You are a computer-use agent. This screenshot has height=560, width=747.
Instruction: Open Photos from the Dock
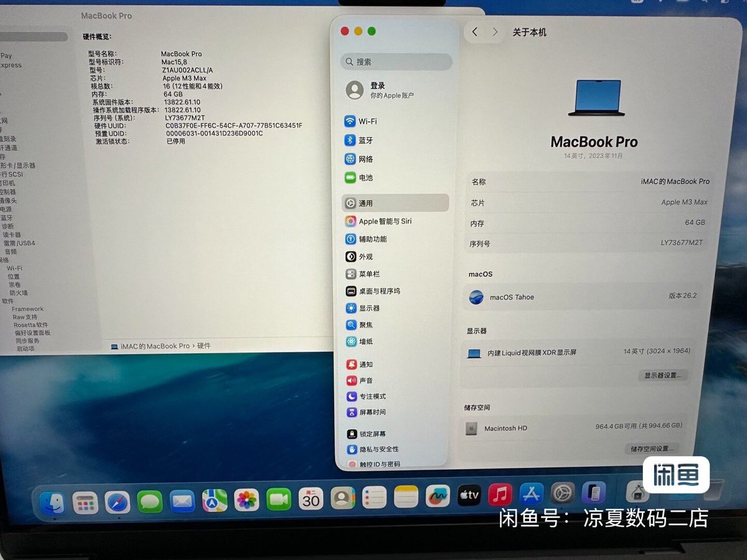(247, 499)
